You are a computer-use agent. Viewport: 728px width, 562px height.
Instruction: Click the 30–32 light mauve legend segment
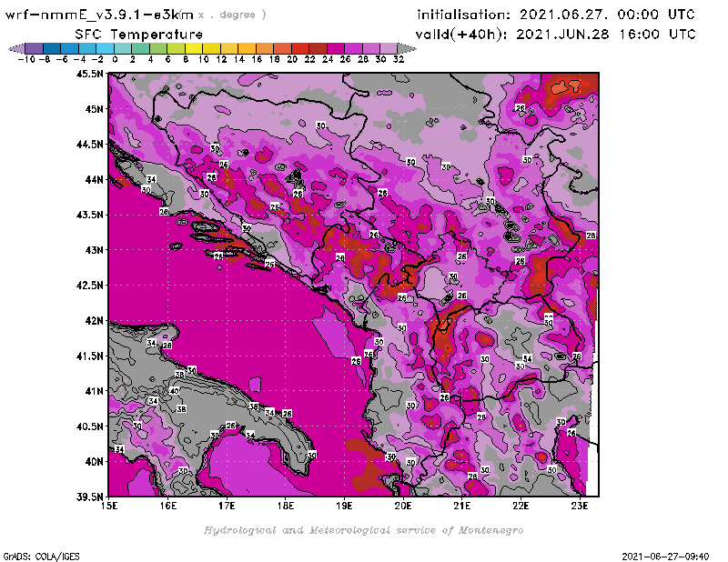tap(389, 48)
